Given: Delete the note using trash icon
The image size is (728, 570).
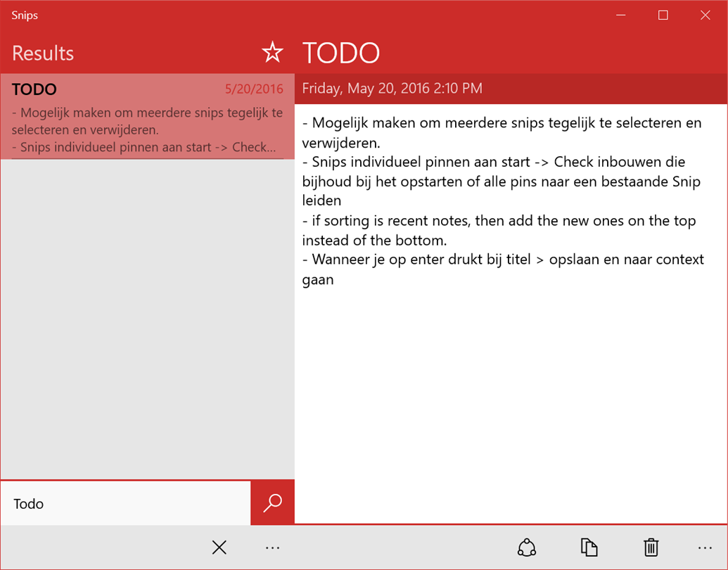Looking at the screenshot, I should 651,547.
